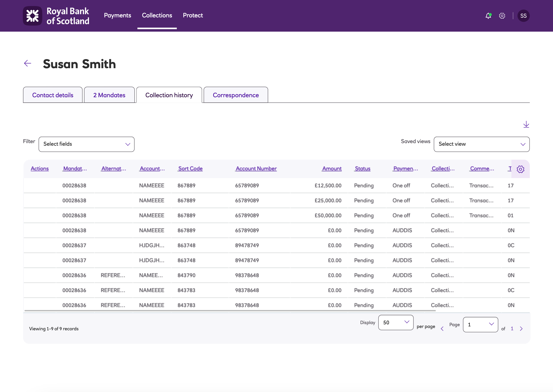Sort by Account Number column

(x=256, y=169)
